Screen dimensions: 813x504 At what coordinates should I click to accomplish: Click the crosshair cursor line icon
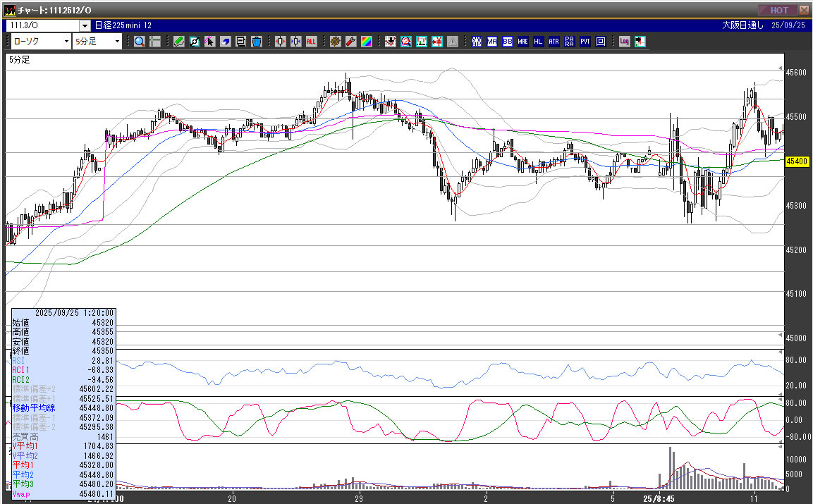(x=155, y=42)
